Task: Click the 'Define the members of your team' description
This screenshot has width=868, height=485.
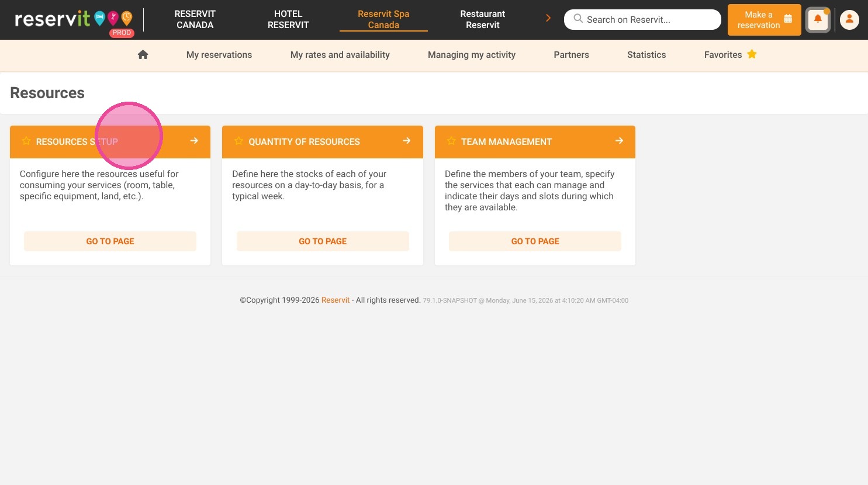Action: [x=530, y=190]
